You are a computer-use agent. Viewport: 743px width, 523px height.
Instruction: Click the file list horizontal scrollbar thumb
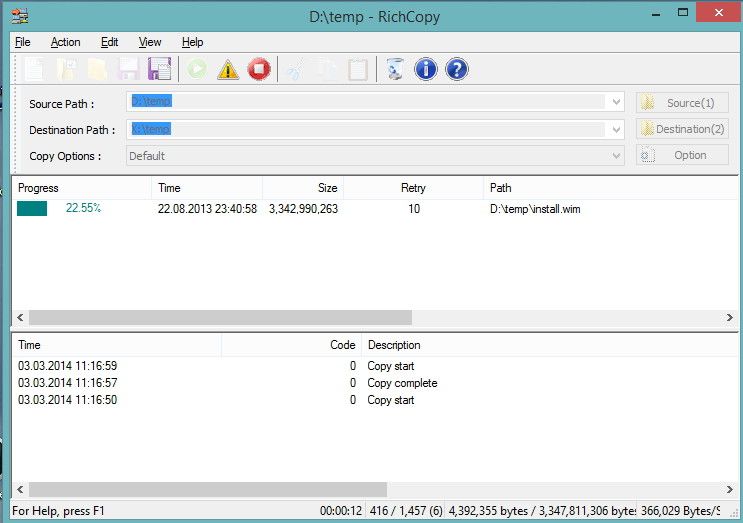pos(220,317)
